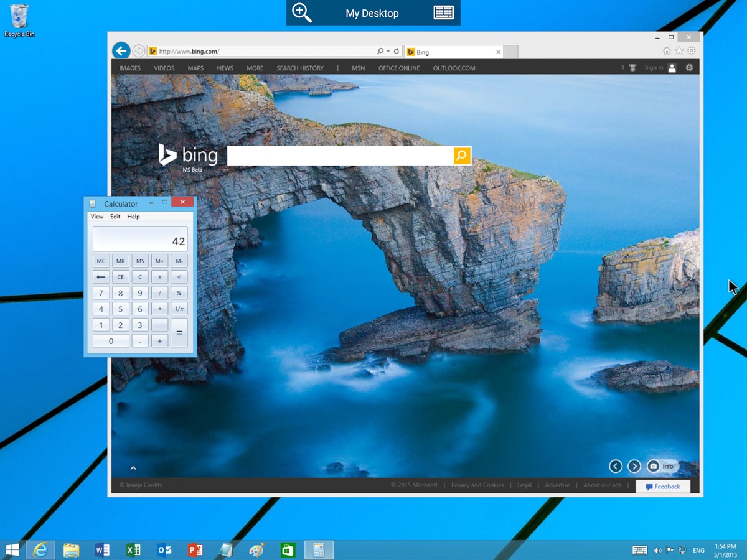Image resolution: width=747 pixels, height=560 pixels.
Task: Click calculator percent button
Action: (x=179, y=293)
